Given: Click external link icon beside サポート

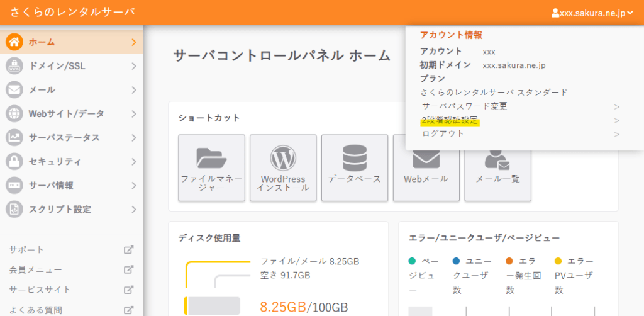Looking at the screenshot, I should click(x=129, y=250).
